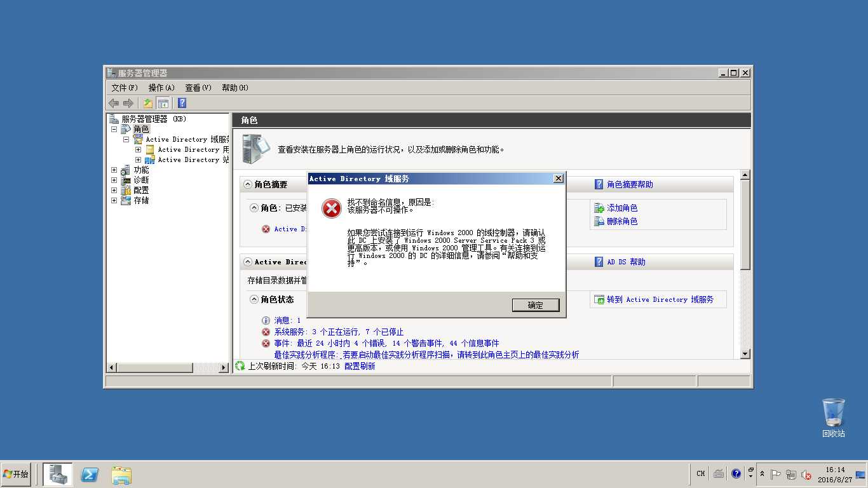Open the 查看(V) menu
Image resolution: width=868 pixels, height=488 pixels.
coord(198,88)
